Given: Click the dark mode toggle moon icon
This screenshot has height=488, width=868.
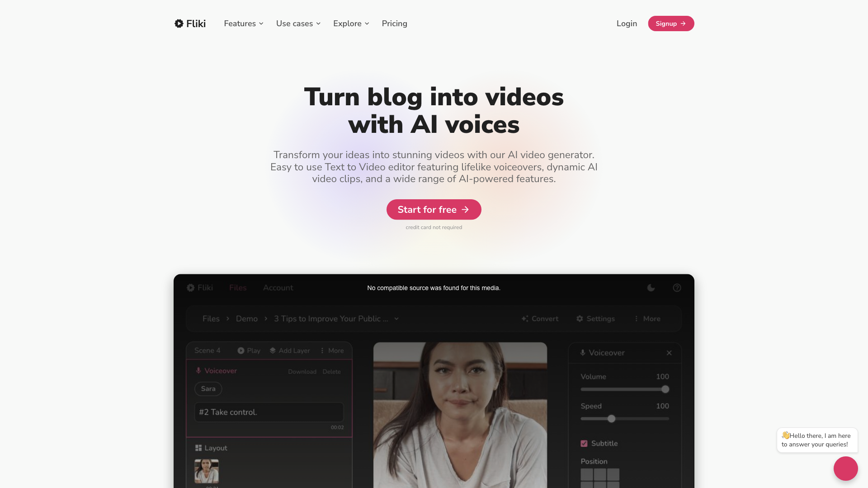Looking at the screenshot, I should click(x=651, y=287).
